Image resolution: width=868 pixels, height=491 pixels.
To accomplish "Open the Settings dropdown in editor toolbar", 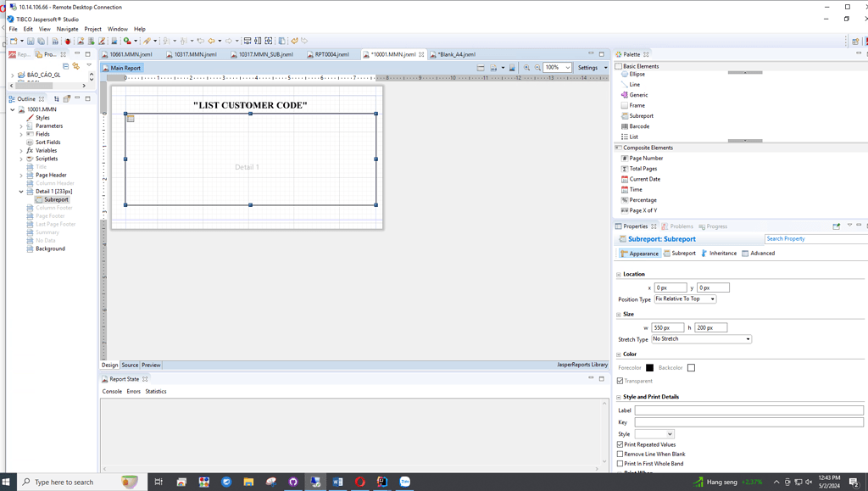I will click(593, 68).
